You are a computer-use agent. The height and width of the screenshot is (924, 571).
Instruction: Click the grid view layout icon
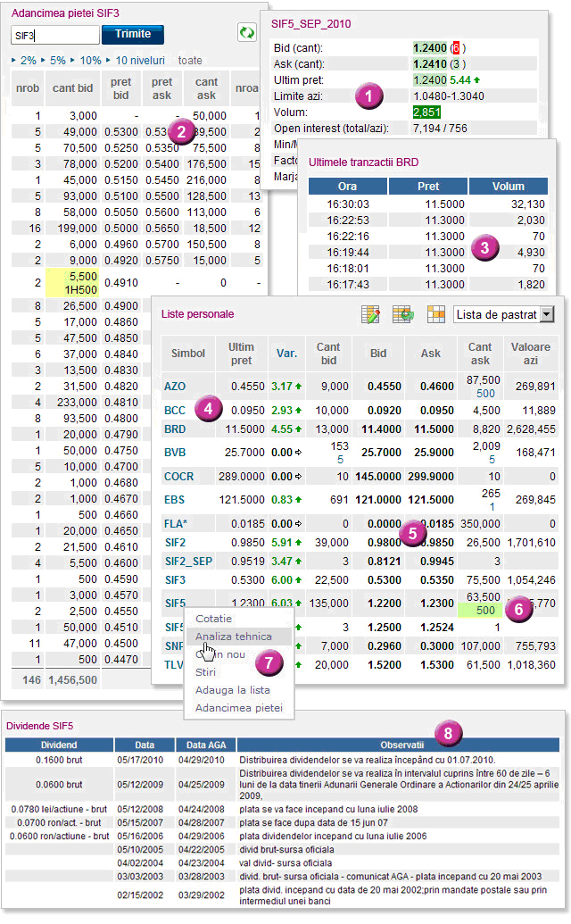[x=435, y=314]
